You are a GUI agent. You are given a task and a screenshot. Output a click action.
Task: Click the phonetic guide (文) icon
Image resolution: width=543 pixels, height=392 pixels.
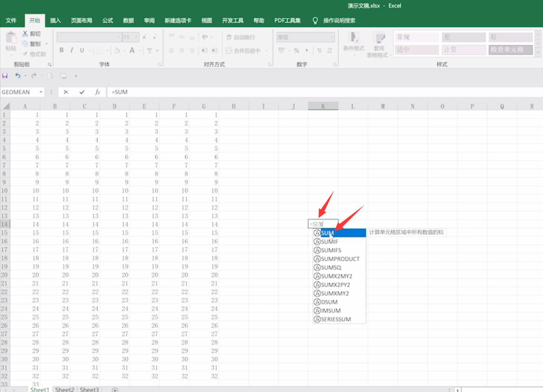(x=150, y=50)
